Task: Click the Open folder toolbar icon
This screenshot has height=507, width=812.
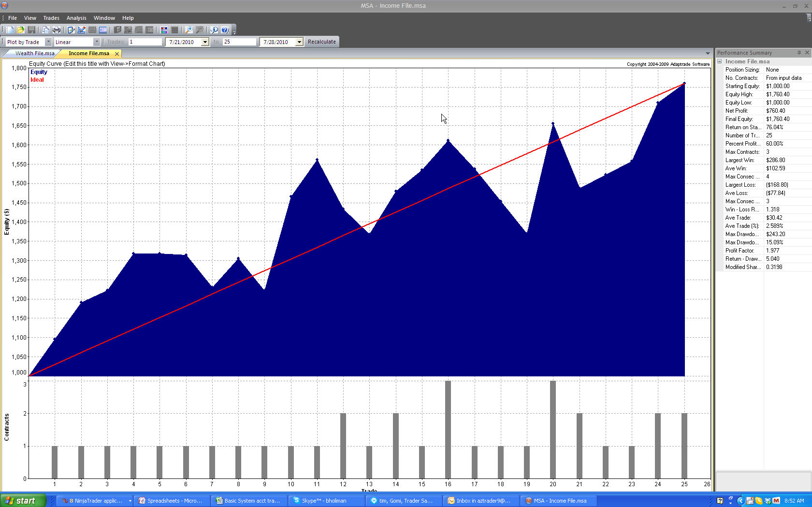Action: [x=21, y=30]
